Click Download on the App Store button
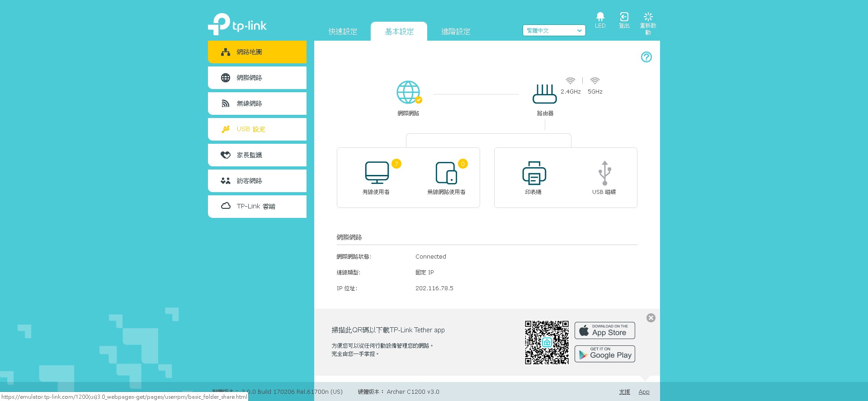Screen dimensions: 868x401 [605, 330]
